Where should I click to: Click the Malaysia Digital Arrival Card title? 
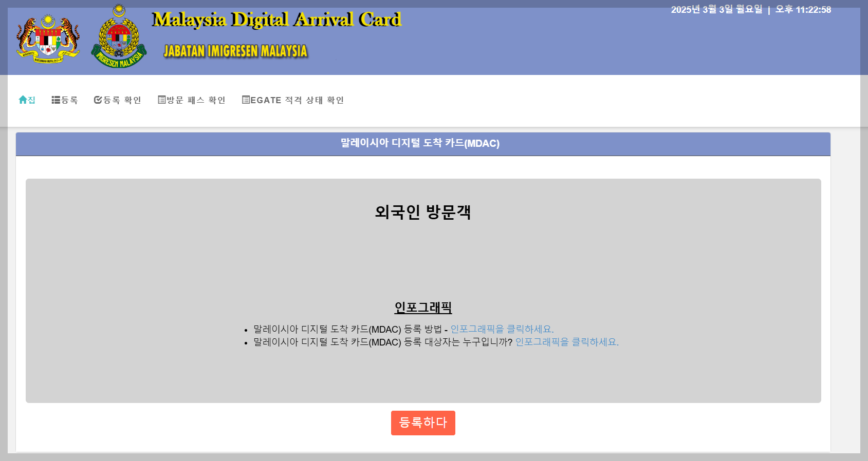[x=276, y=20]
